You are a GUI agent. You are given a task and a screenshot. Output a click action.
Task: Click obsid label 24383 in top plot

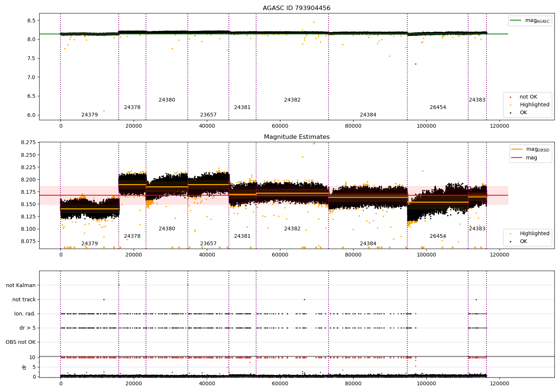tap(477, 100)
